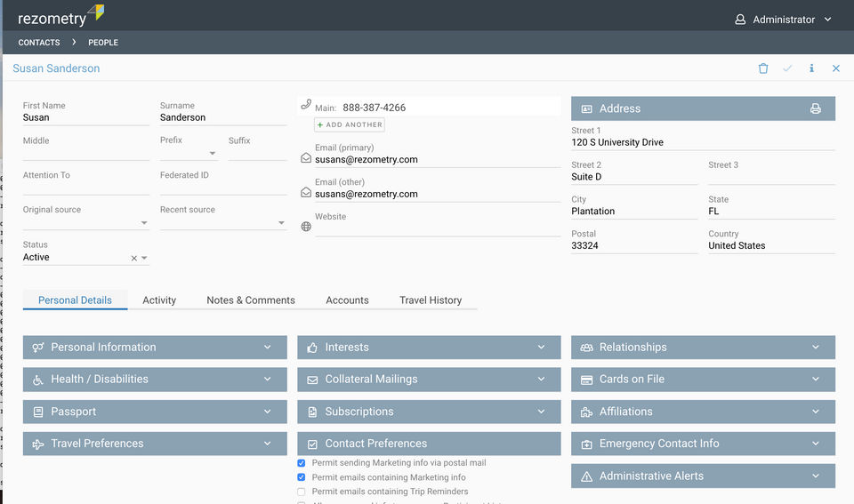The height and width of the screenshot is (504, 854).
Task: Click the globe icon beside Website
Action: tap(306, 227)
